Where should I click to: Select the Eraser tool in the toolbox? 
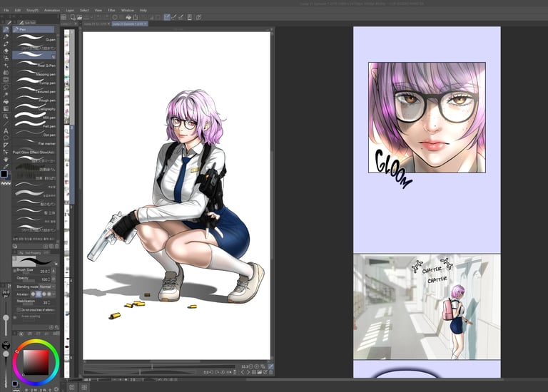6,51
